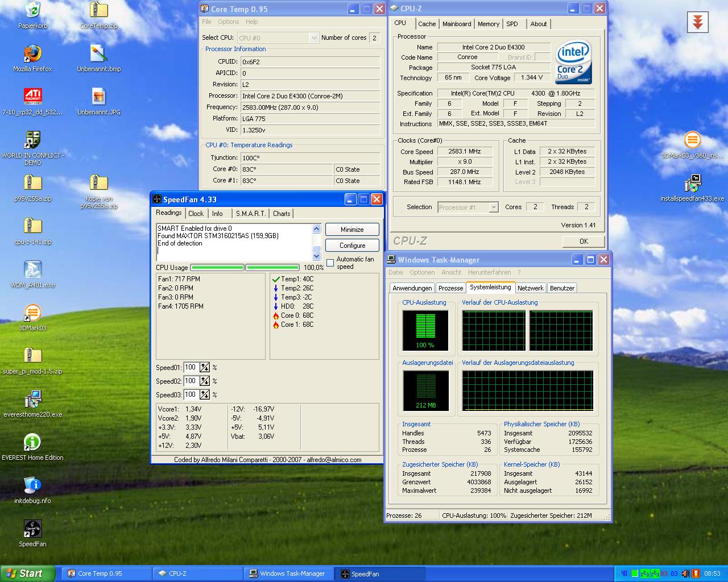
Task: Click the Configure button in SpeedFan
Action: coord(352,246)
